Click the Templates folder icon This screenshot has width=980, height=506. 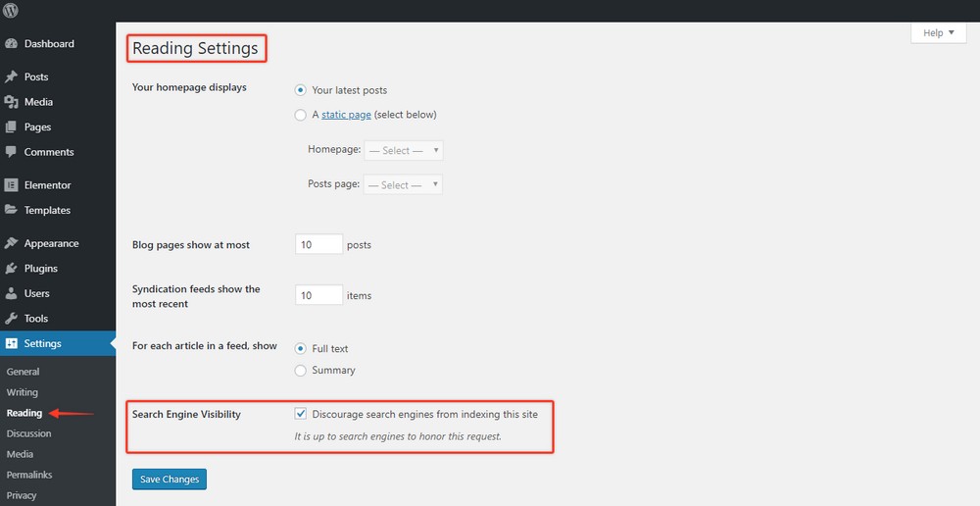[11, 210]
